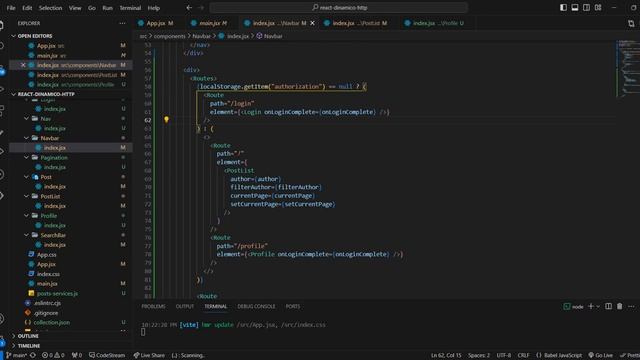
Task: Collapse the SearchBar folder
Action: [53, 236]
